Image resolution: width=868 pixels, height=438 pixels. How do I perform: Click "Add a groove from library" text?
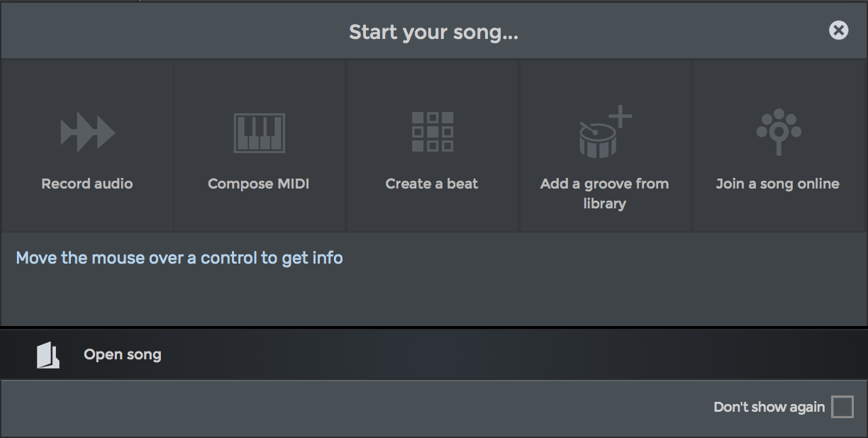coord(605,193)
